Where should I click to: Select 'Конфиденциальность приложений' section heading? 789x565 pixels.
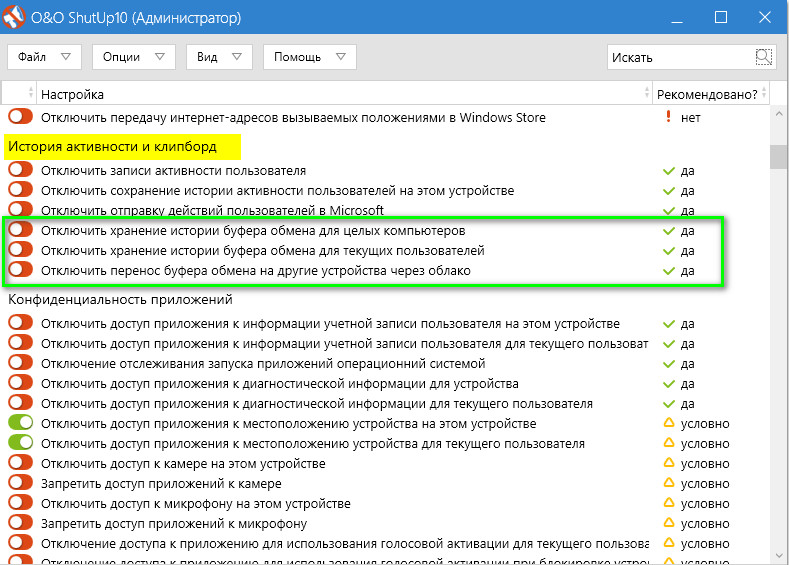click(120, 299)
